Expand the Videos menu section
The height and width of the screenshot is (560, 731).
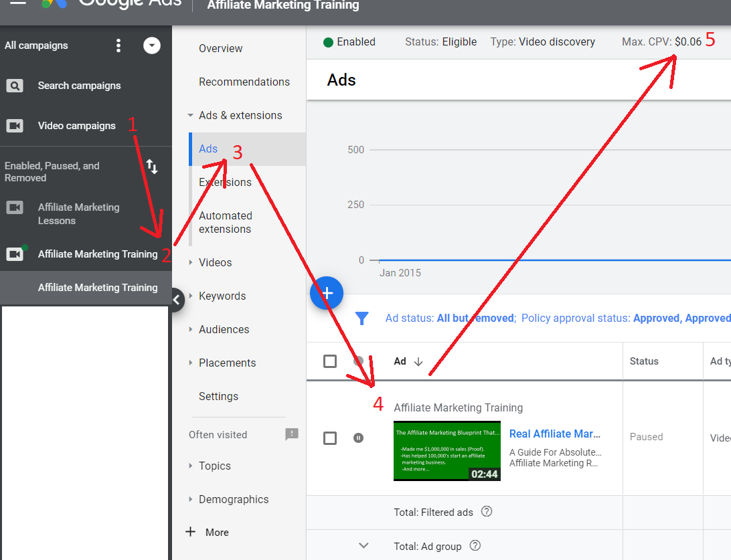[x=190, y=262]
